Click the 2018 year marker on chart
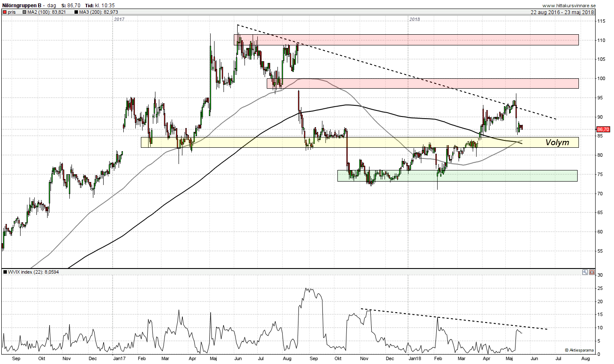Image resolution: width=614 pixels, height=364 pixels. pyautogui.click(x=414, y=20)
